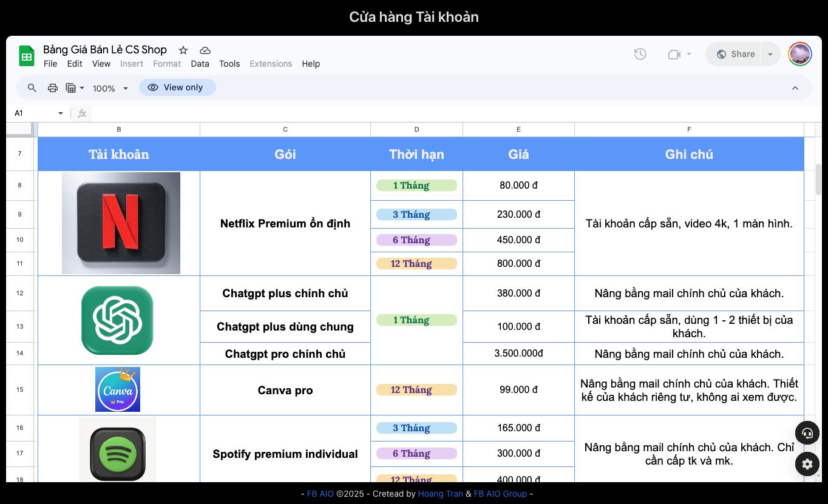Open the filter views table icon
Screen dimensions: 828x504
pos(71,88)
